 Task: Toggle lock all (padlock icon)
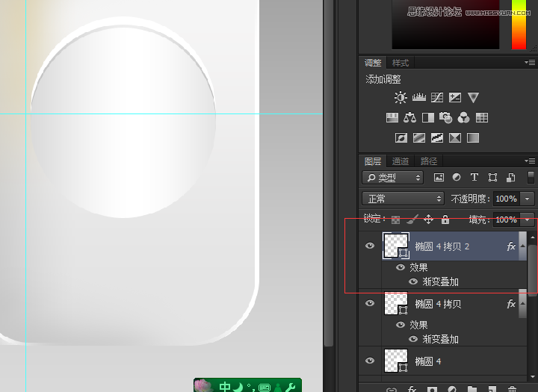pos(445,220)
